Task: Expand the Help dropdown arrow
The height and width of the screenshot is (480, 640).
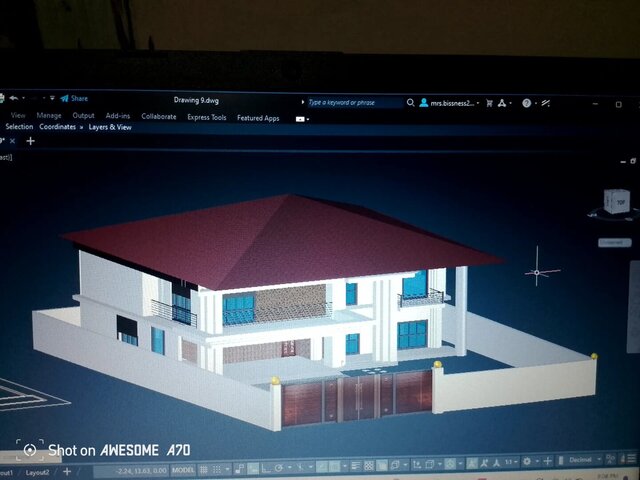Action: [536, 103]
